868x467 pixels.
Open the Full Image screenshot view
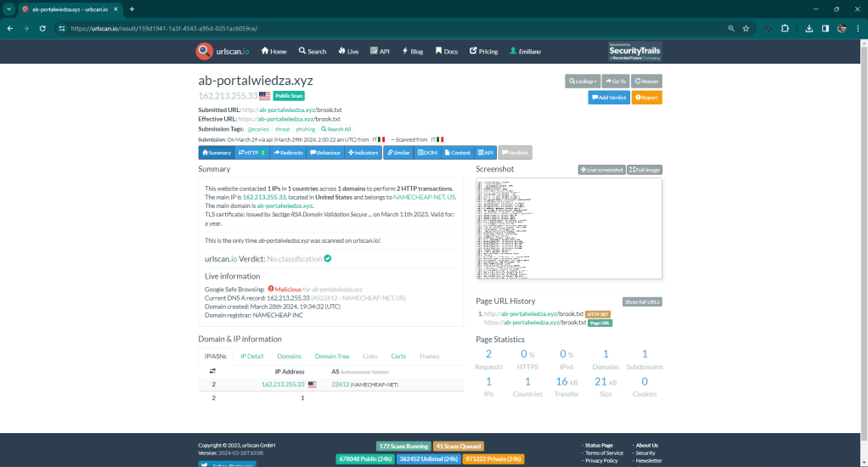tap(644, 170)
